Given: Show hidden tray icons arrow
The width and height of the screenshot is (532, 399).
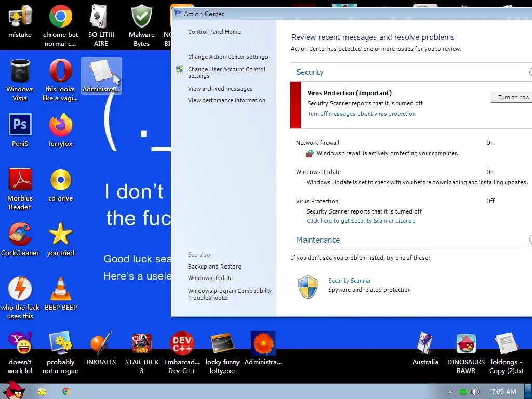Looking at the screenshot, I should [x=450, y=392].
